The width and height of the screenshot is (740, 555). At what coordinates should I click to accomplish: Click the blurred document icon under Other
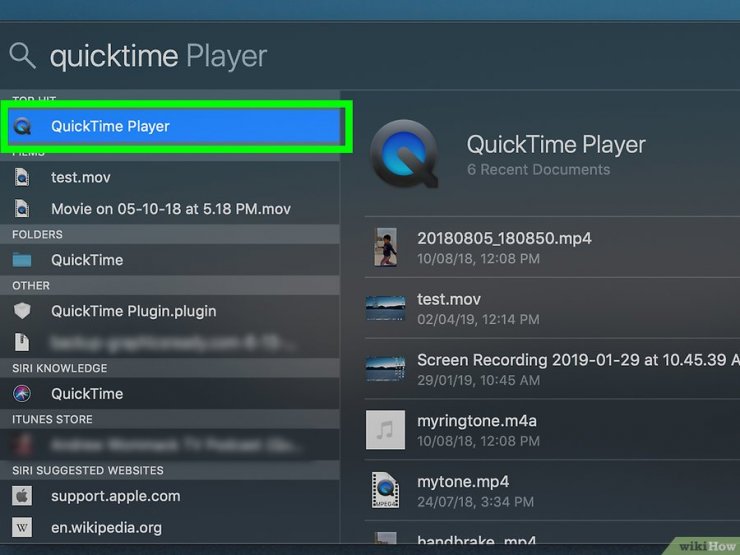coord(22,342)
